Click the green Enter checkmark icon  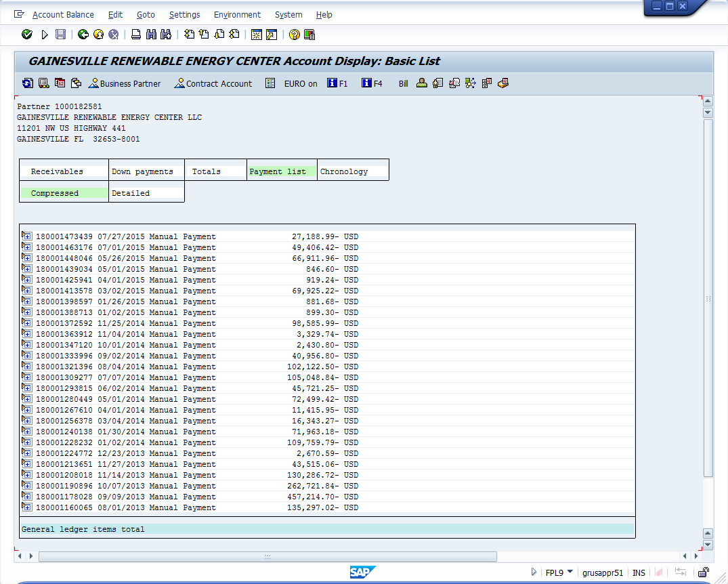click(27, 35)
